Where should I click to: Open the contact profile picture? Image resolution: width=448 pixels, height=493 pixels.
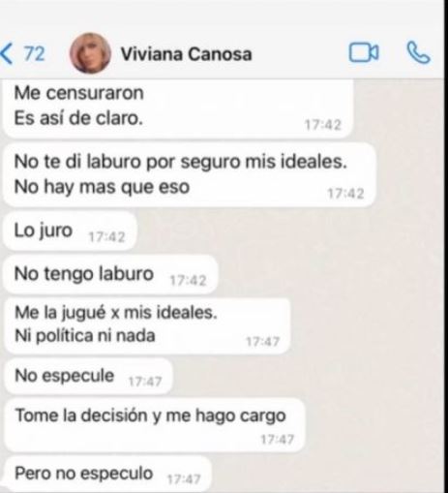90,53
